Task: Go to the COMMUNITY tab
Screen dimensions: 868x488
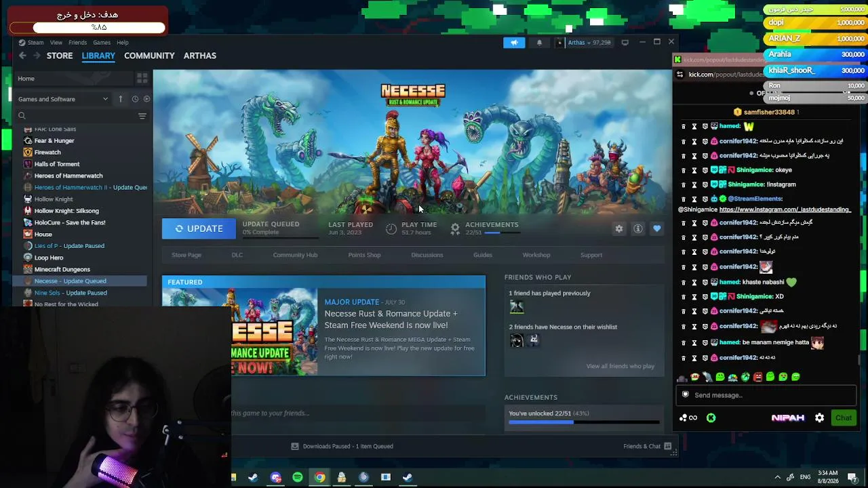Action: tap(149, 56)
